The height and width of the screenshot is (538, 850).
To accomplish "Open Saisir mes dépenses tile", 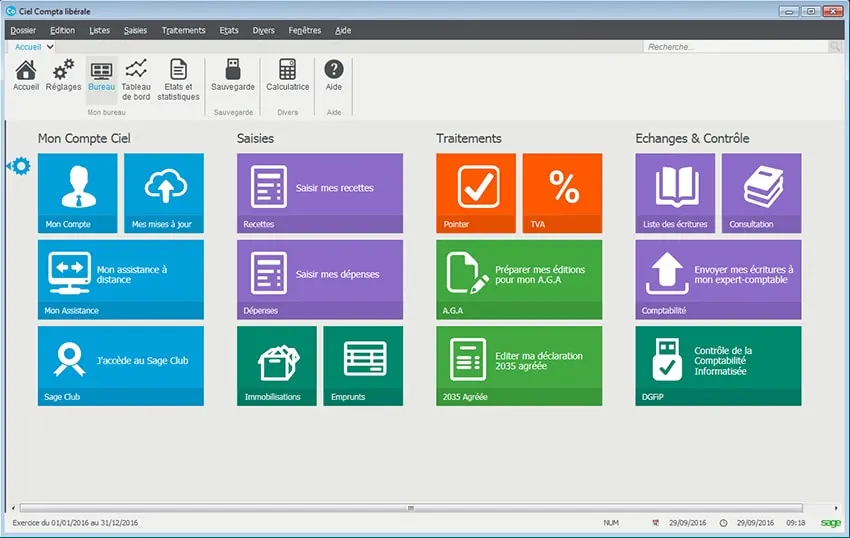I will [320, 279].
